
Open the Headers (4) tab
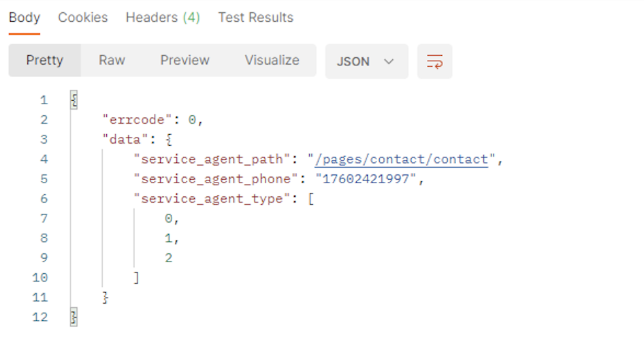pyautogui.click(x=163, y=18)
